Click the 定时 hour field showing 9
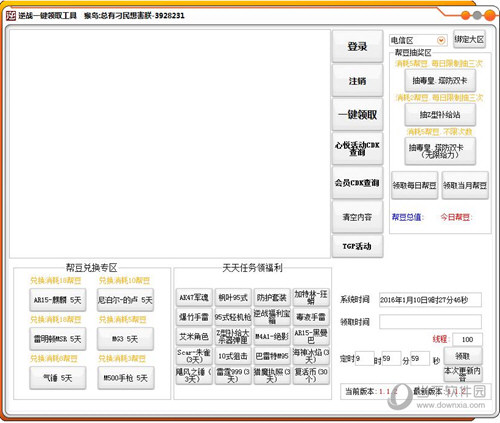500x423 pixels. click(x=365, y=359)
